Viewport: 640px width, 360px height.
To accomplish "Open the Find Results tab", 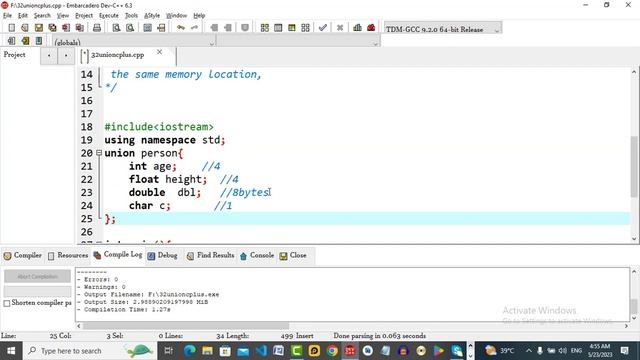I will [x=210, y=256].
